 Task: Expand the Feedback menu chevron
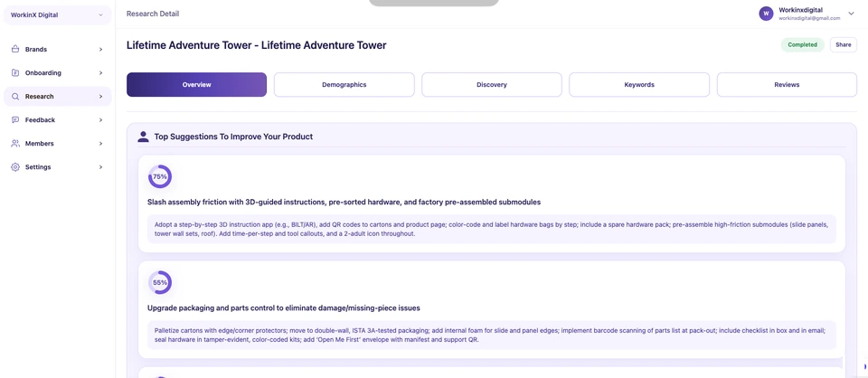pyautogui.click(x=100, y=120)
